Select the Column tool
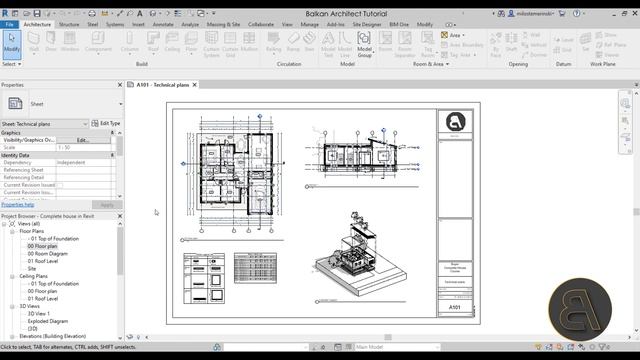Screen dimensions: 640x360 coord(129,42)
